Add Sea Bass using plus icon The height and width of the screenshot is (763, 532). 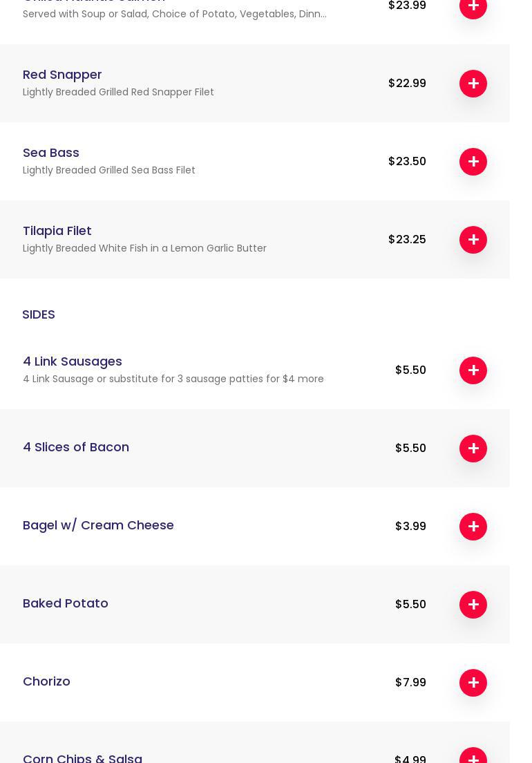point(473,162)
